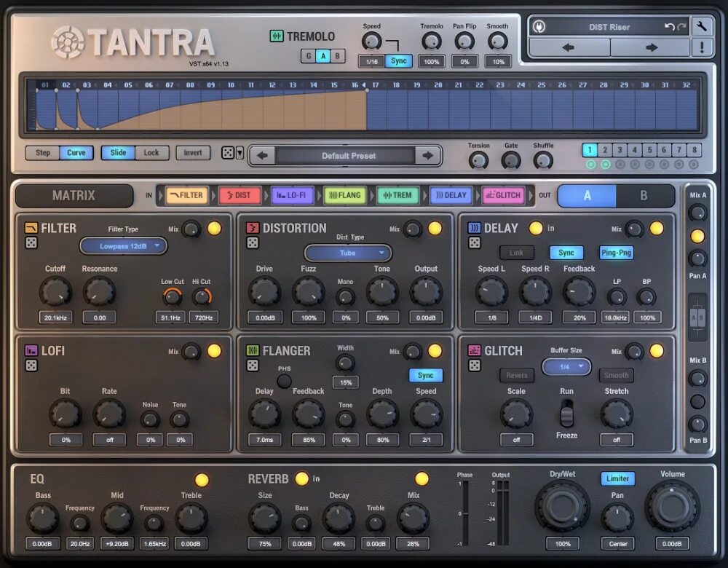Select the LO-FI tab in effect chain

[292, 195]
